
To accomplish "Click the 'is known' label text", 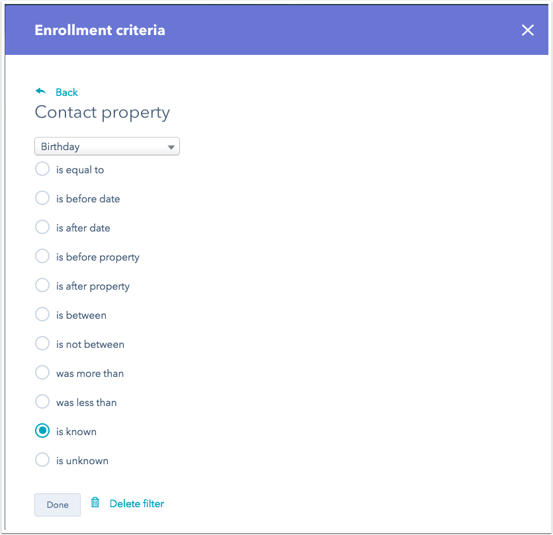I will point(76,432).
